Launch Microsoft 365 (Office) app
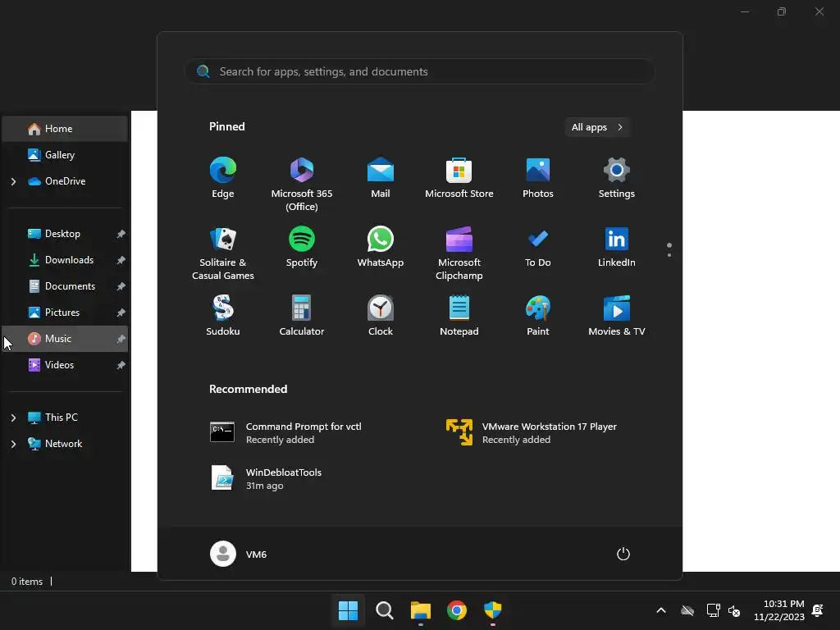This screenshot has height=630, width=840. click(302, 185)
